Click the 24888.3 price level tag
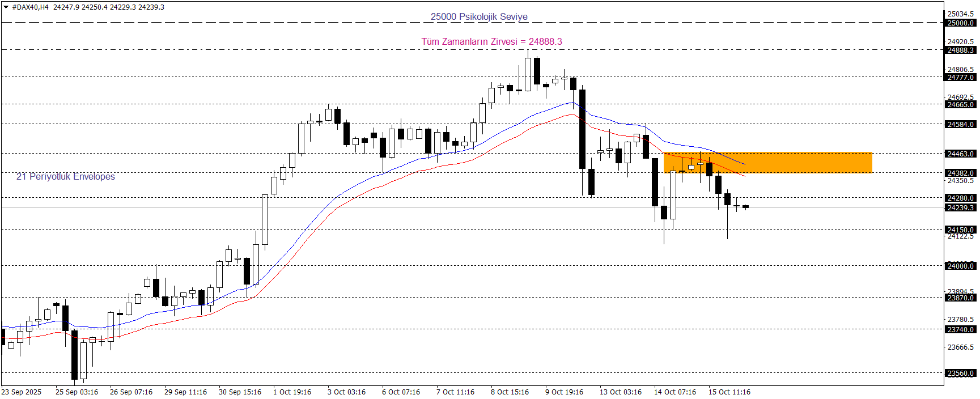 pos(961,50)
